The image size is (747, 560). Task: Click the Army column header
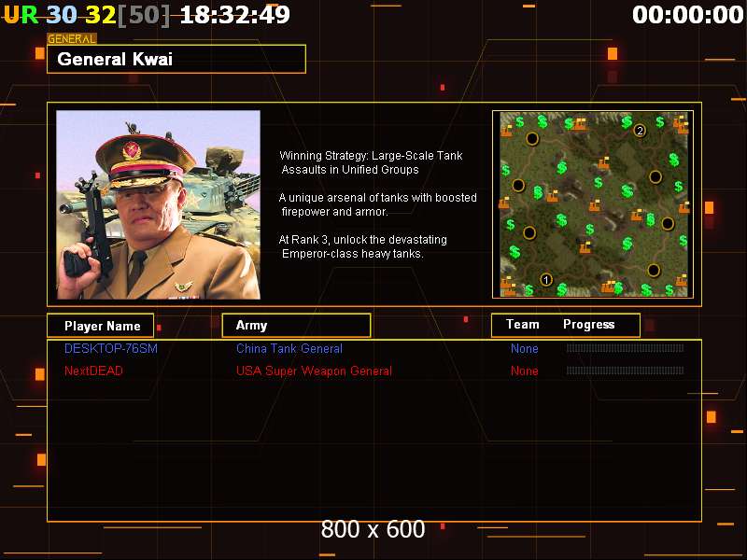point(296,326)
